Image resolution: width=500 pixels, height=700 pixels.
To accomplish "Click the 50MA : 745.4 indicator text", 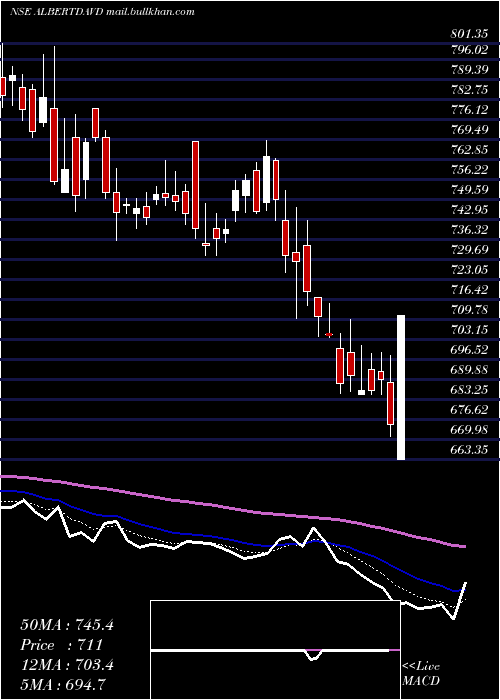I will click(67, 625).
